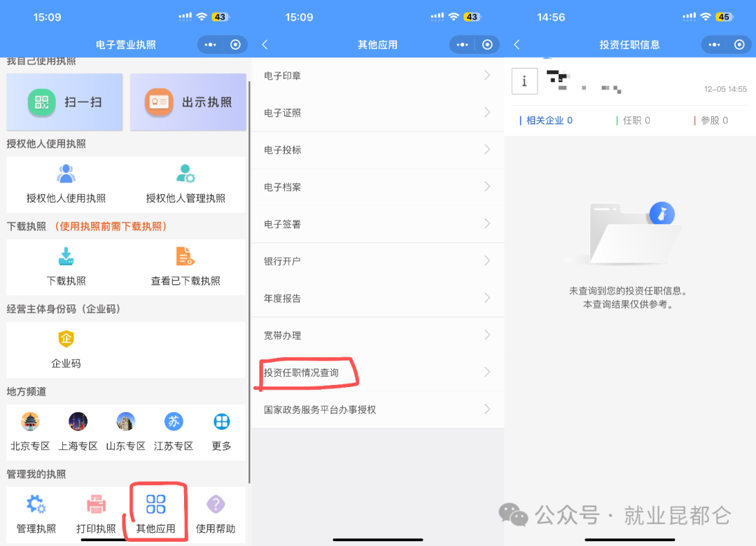
Task: Open 北京专区 channel icon
Action: (x=30, y=421)
